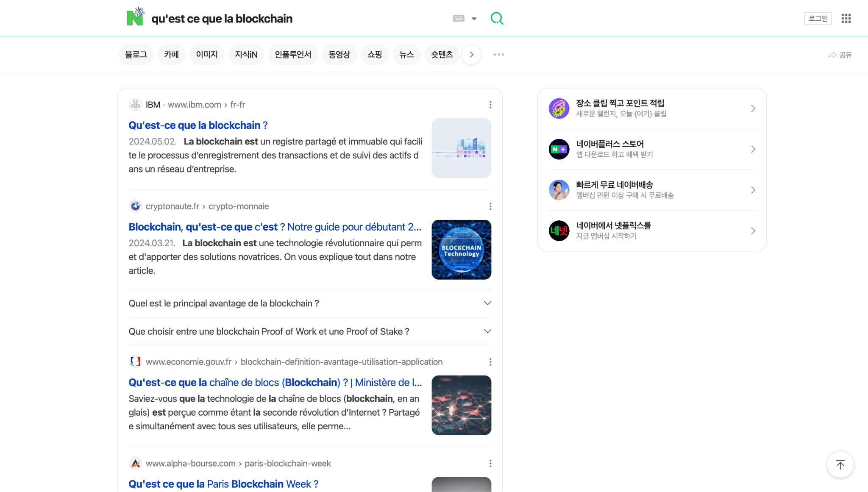Image resolution: width=868 pixels, height=492 pixels.
Task: Open the 네이버플러스 스토어 promo
Action: pyautogui.click(x=652, y=149)
